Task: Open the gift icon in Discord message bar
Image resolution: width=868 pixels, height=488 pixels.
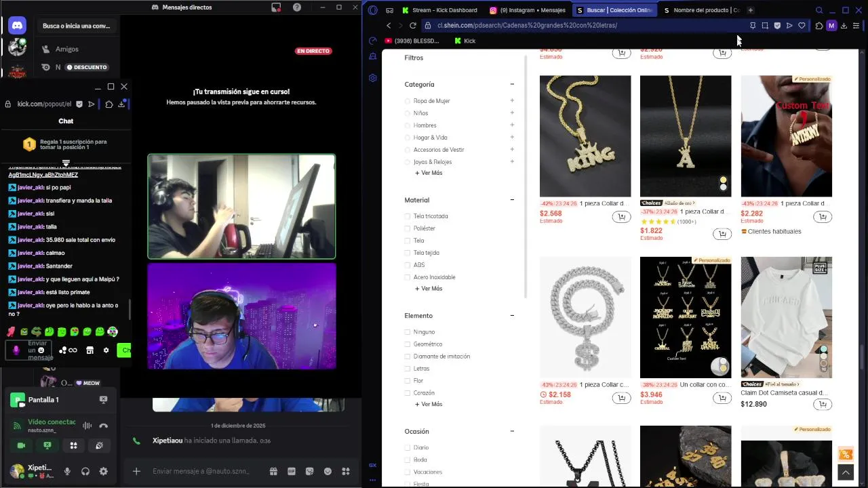Action: coord(273,471)
